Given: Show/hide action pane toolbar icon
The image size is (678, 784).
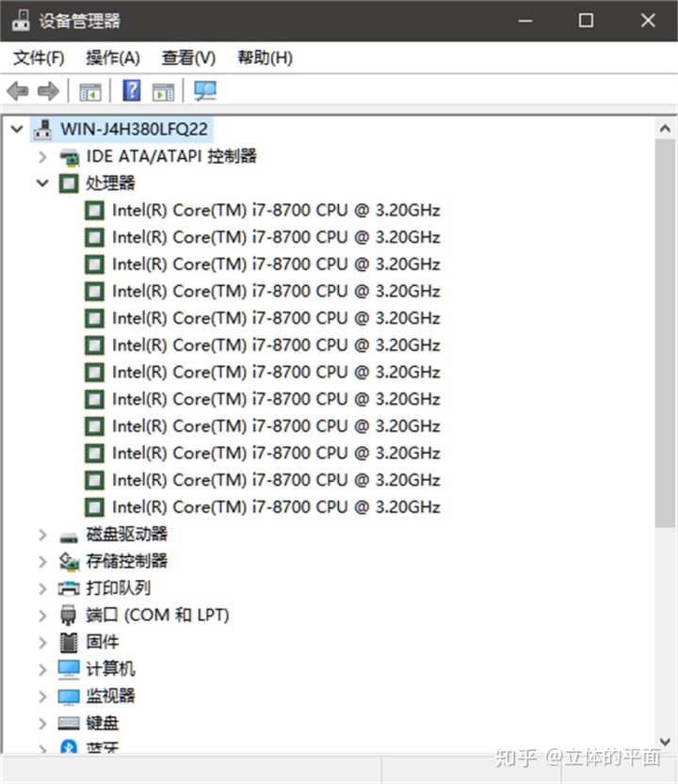Looking at the screenshot, I should click(163, 92).
